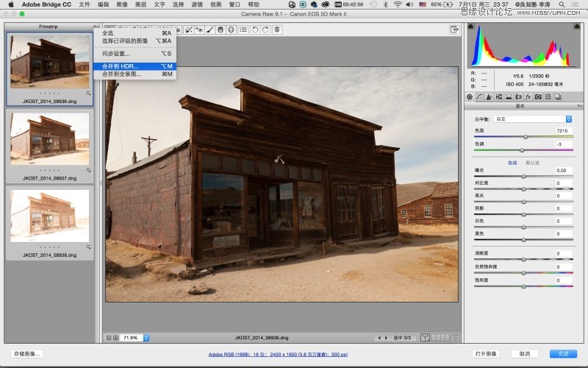Open the fx Effects panel tab
This screenshot has width=588, height=368.
(528, 96)
